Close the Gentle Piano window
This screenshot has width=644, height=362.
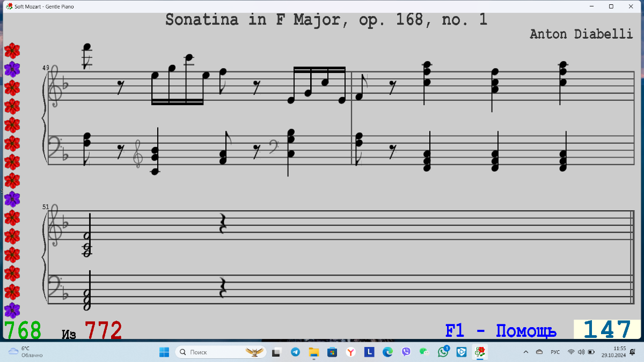[x=631, y=6]
